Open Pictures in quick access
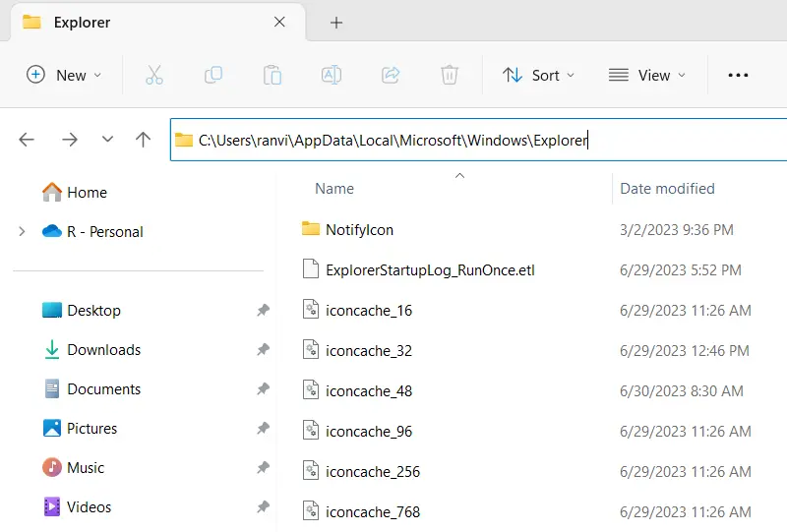The image size is (787, 532). pos(80,428)
